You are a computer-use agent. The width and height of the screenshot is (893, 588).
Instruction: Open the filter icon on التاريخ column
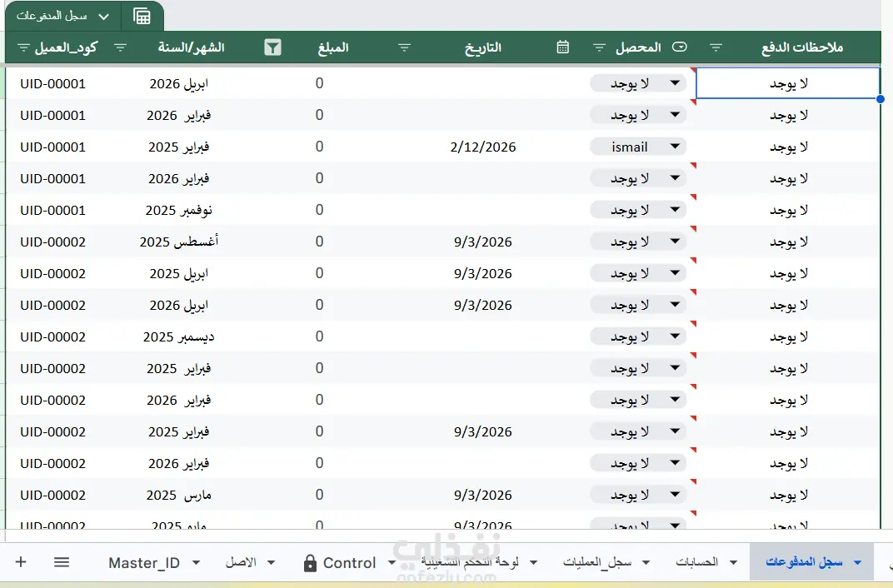(404, 47)
